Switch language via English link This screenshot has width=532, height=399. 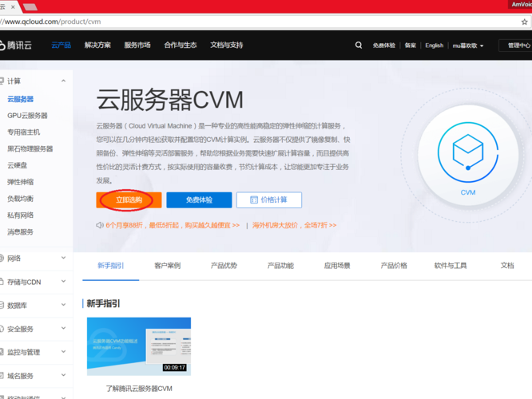(435, 45)
